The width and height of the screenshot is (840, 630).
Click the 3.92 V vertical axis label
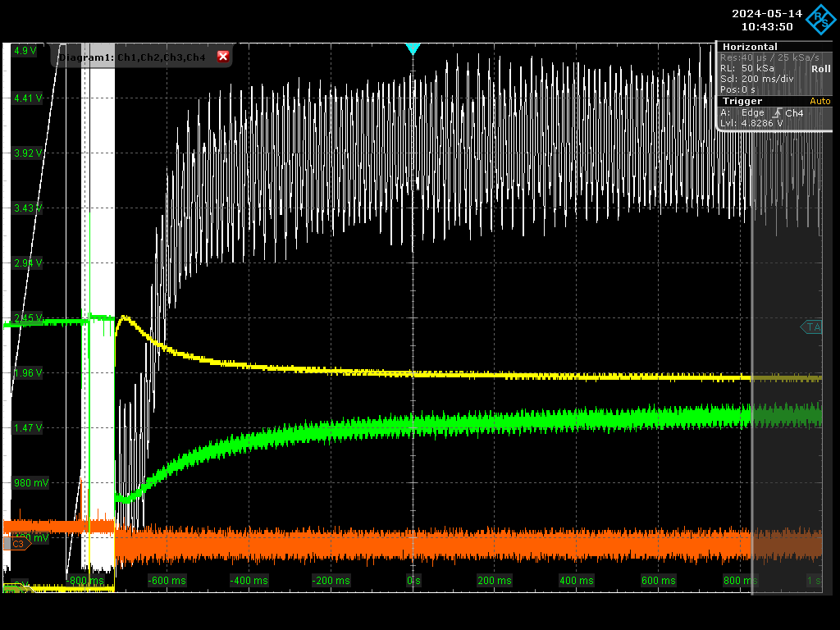coord(28,153)
